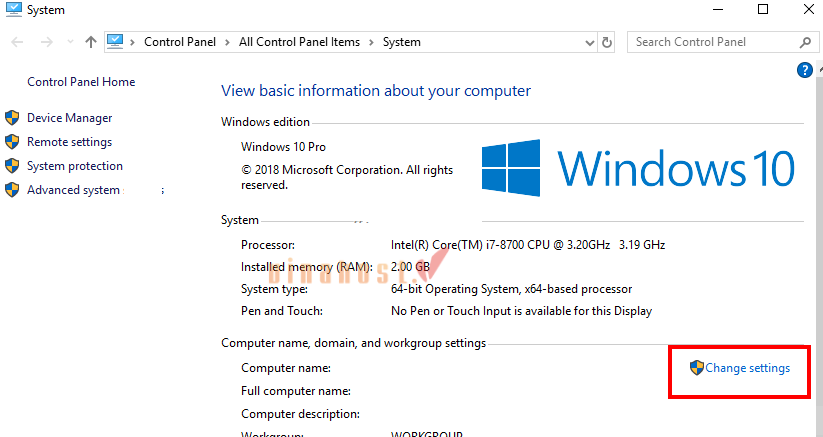Open Device Manager link

pyautogui.click(x=70, y=118)
